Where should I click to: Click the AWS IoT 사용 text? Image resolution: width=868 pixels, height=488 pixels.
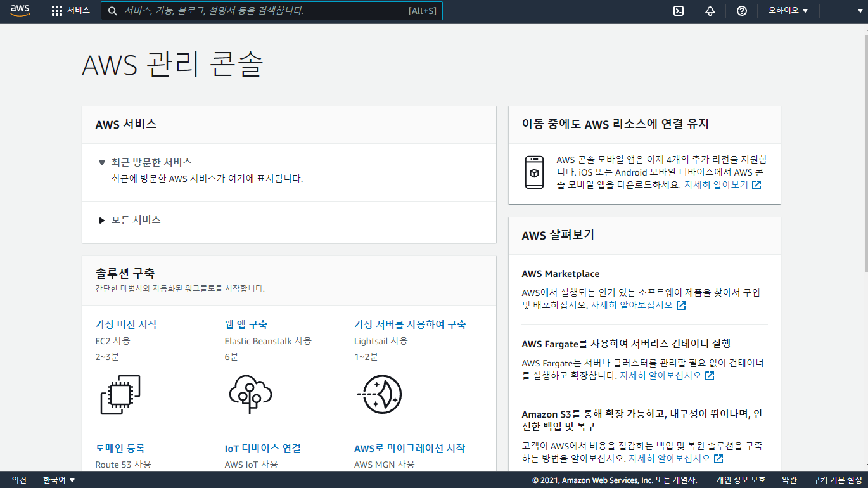(x=252, y=465)
